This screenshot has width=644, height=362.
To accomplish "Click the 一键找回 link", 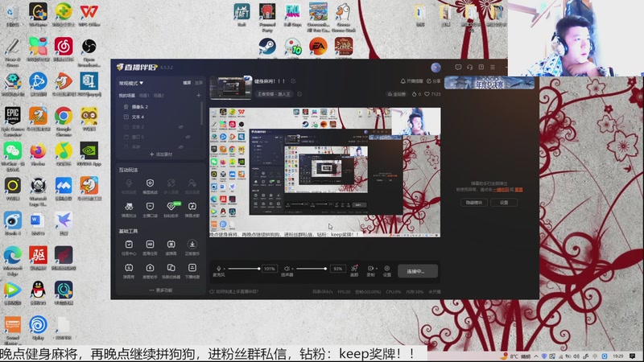I will [501, 190].
